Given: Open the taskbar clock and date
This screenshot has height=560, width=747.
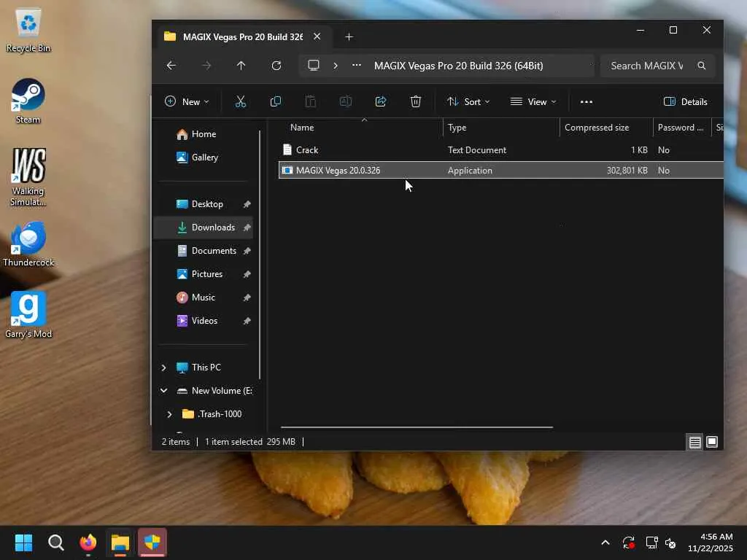Looking at the screenshot, I should pos(711,542).
